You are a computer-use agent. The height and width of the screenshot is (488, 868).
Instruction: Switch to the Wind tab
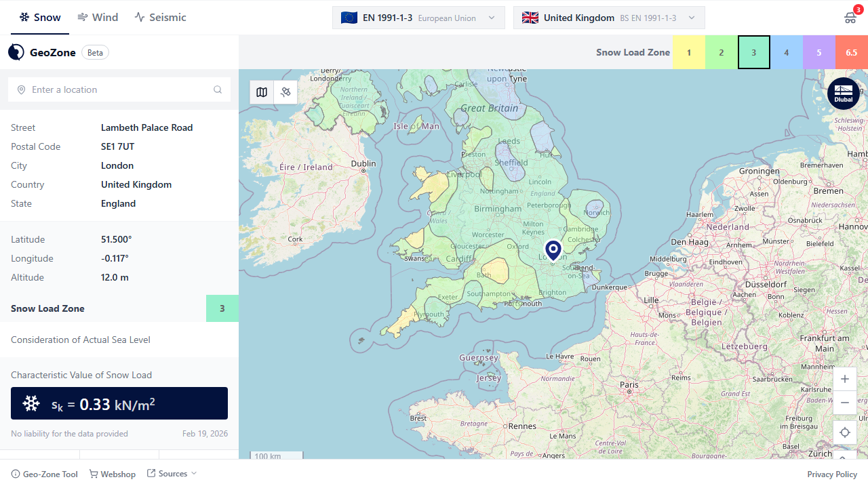click(98, 17)
